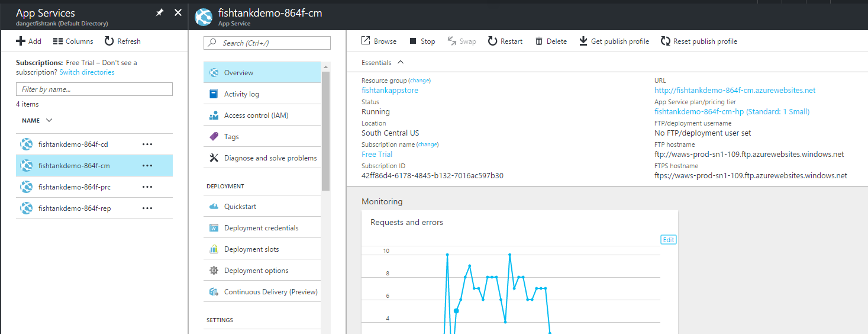This screenshot has width=868, height=334.
Task: Focus the Search (Ctrl+/) box
Action: point(267,43)
